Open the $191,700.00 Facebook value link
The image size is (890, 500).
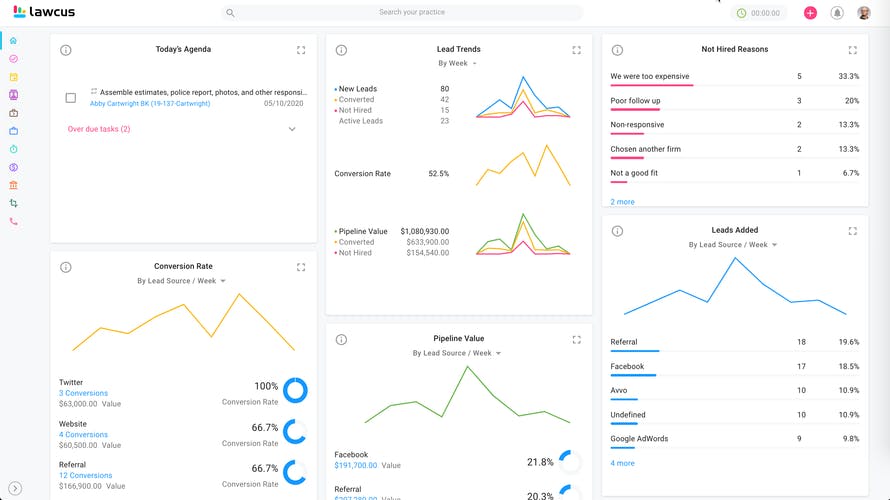(x=356, y=465)
